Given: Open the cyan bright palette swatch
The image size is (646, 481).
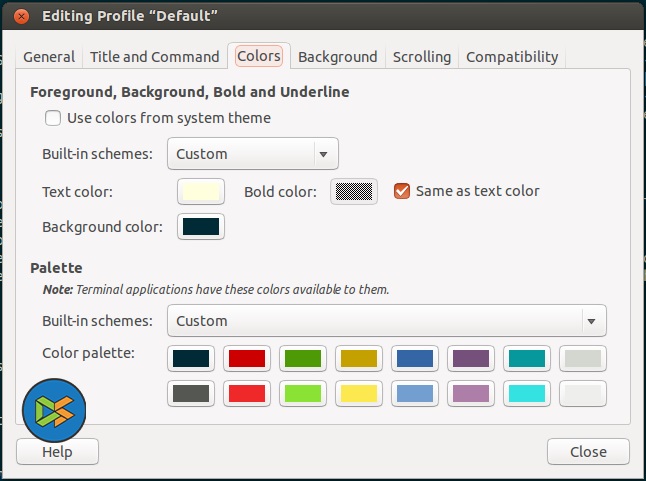Looking at the screenshot, I should pyautogui.click(x=526, y=394).
